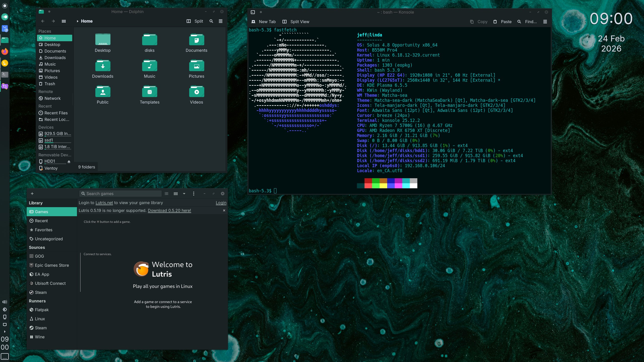Screen dimensions: 644x362
Task: Eject the HDD1 removable device in Dolphin
Action: pyautogui.click(x=69, y=162)
